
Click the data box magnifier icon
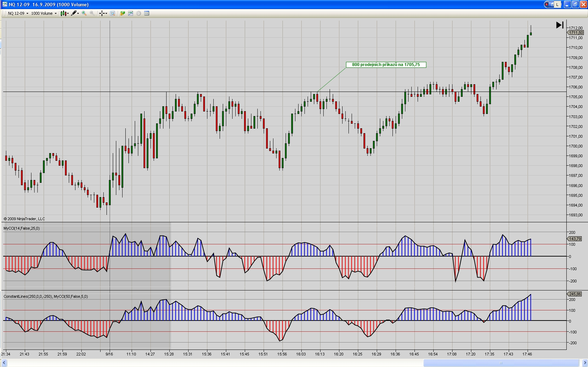pyautogui.click(x=112, y=13)
